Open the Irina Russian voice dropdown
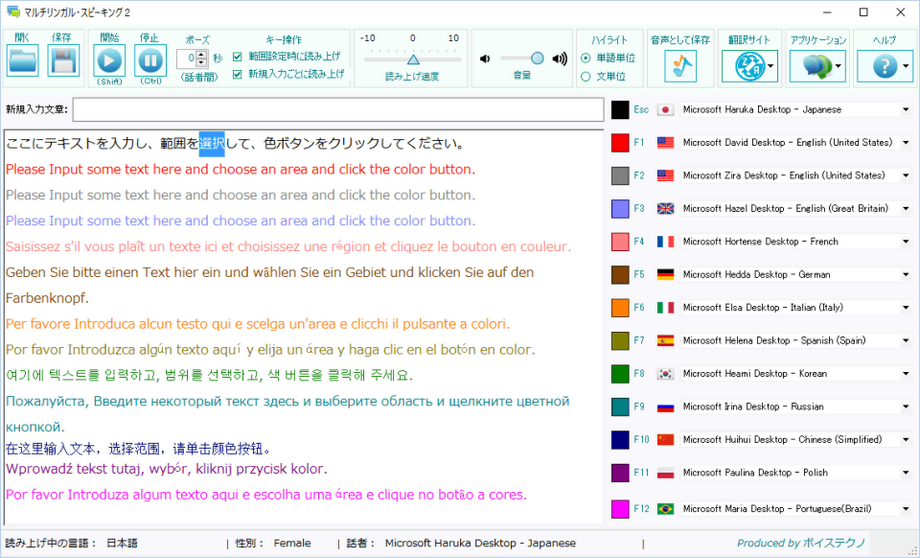The image size is (920, 558). point(905,407)
